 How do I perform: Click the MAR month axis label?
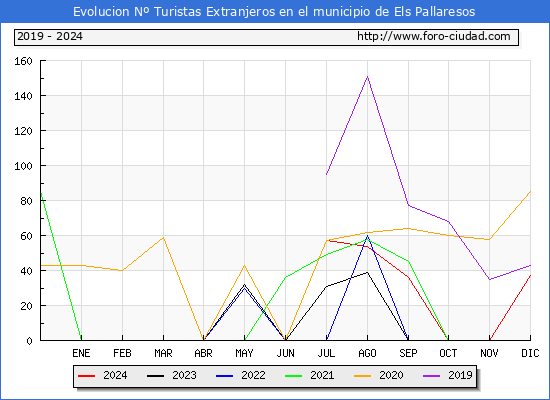163,353
